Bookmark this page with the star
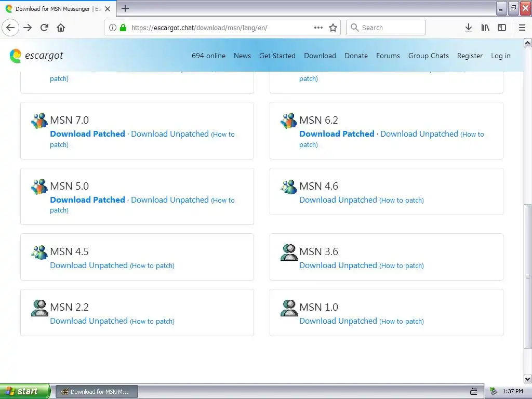This screenshot has width=532, height=399. coord(333,28)
